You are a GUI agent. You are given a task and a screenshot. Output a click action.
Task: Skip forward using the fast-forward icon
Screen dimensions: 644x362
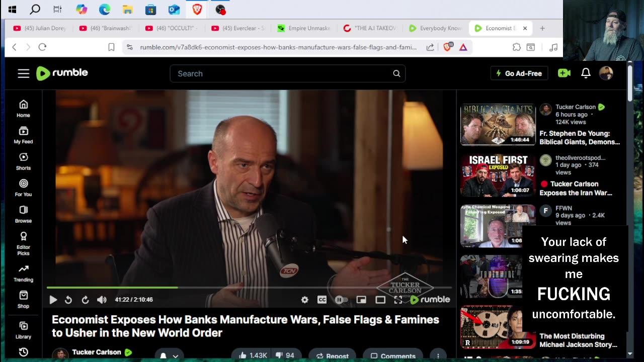click(85, 300)
